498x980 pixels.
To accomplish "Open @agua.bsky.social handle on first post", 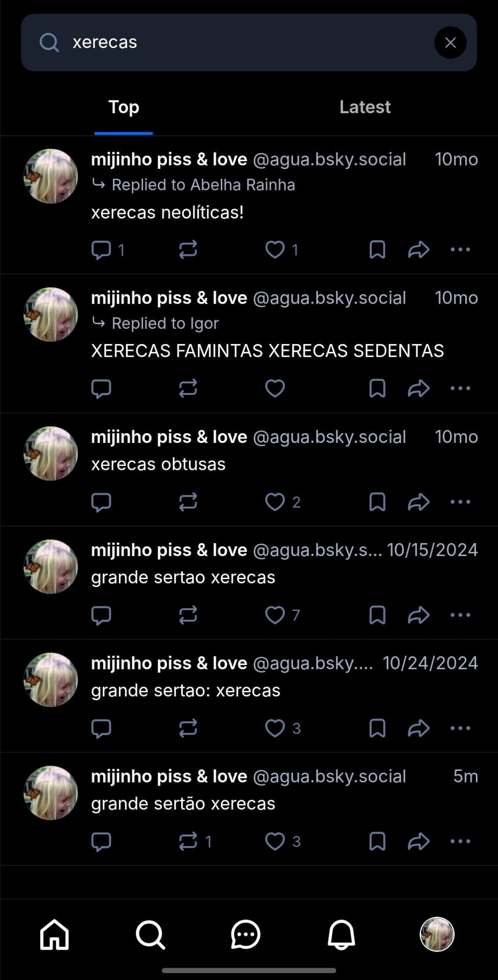I will (330, 159).
